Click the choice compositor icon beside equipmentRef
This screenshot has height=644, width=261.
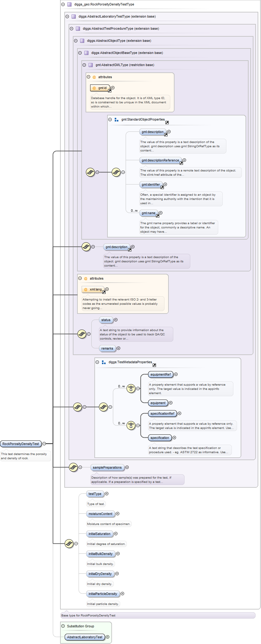[x=131, y=388]
